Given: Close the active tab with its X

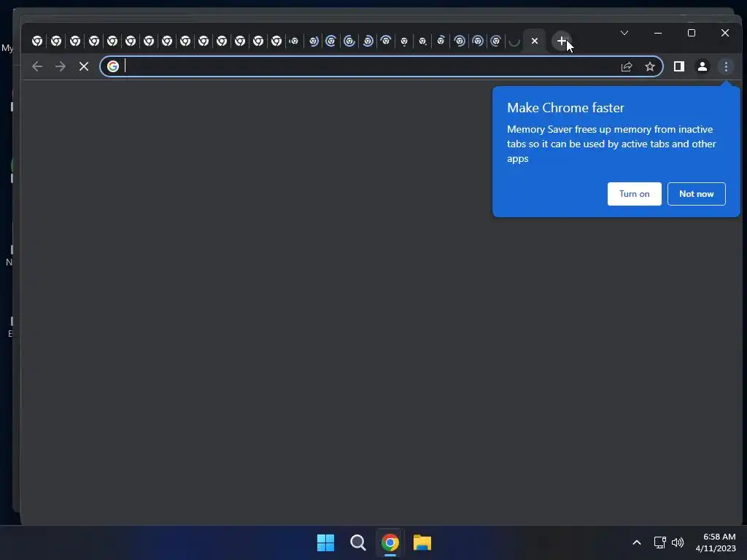Looking at the screenshot, I should pyautogui.click(x=535, y=41).
